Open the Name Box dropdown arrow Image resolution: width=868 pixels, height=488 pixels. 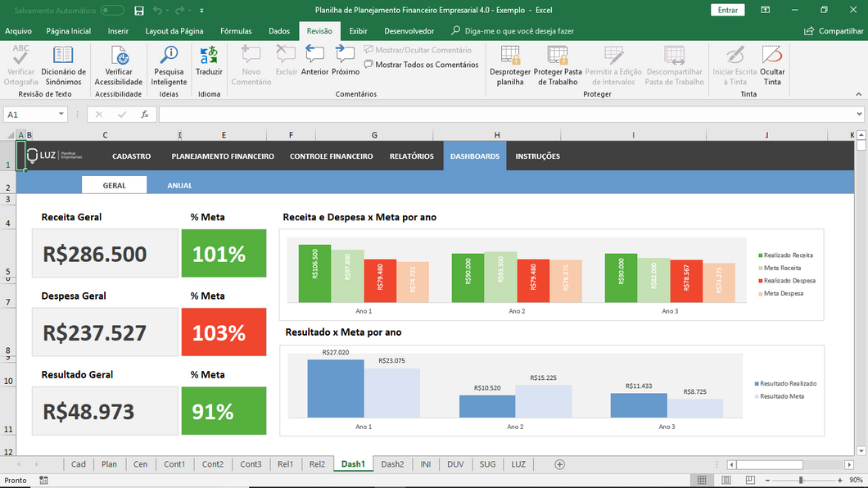[61, 114]
